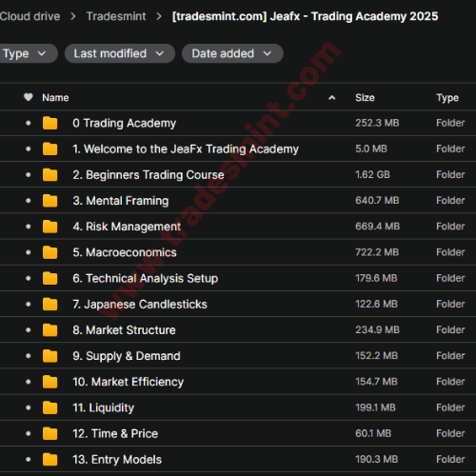Select '1. Welcome to the JeaFx Trading Academy'
Image resolution: width=476 pixels, height=476 pixels.
point(186,149)
